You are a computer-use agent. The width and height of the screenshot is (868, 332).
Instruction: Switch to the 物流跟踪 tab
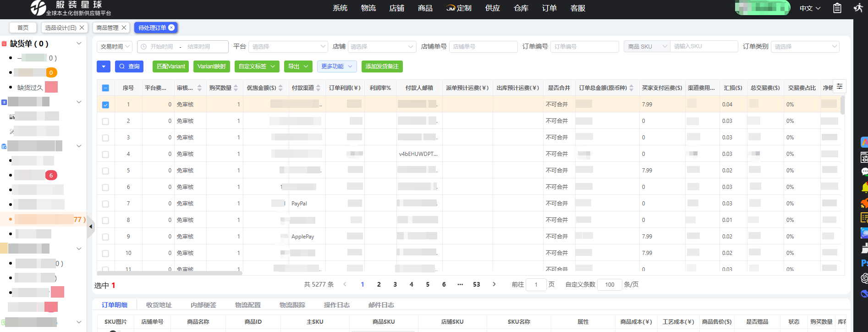coord(292,305)
